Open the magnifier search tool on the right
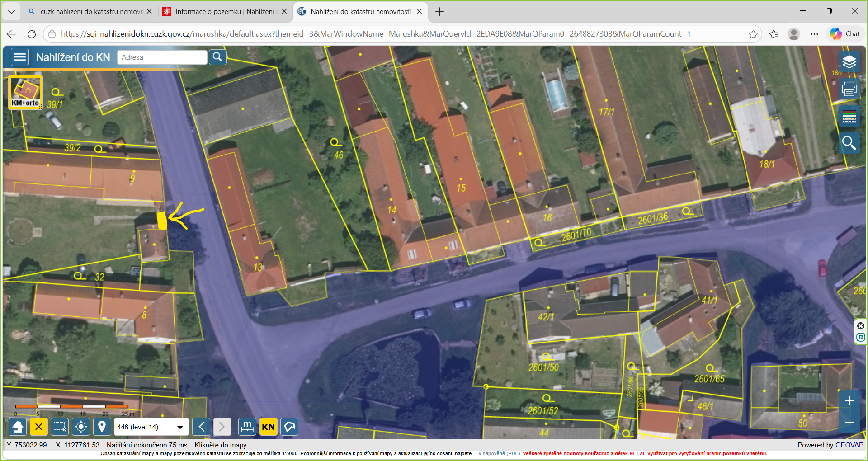This screenshot has height=461, width=868. [x=849, y=143]
